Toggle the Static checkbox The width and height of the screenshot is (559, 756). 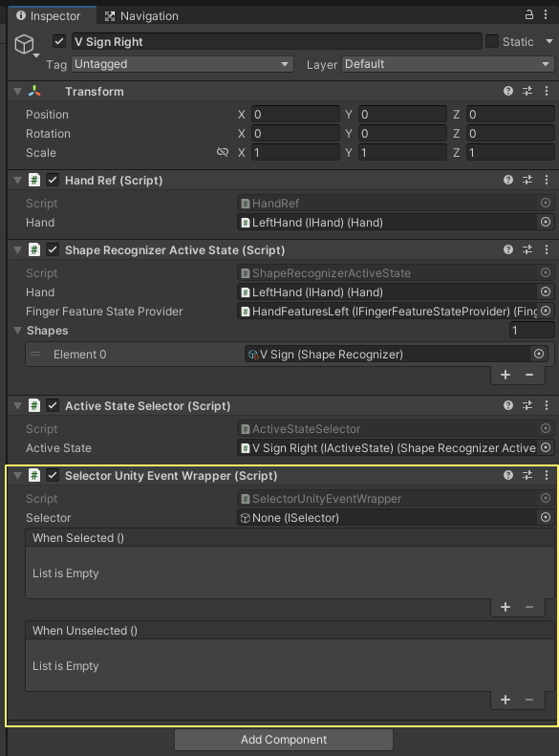click(x=492, y=41)
